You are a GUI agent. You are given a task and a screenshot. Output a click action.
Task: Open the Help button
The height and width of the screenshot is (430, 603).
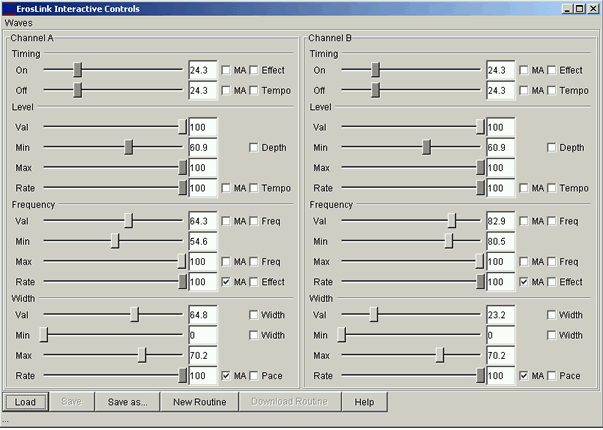coord(364,402)
